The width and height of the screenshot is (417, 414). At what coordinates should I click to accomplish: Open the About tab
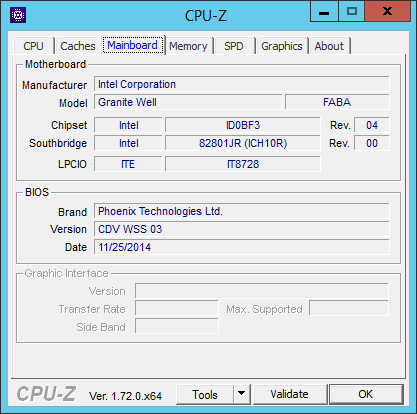(x=329, y=46)
